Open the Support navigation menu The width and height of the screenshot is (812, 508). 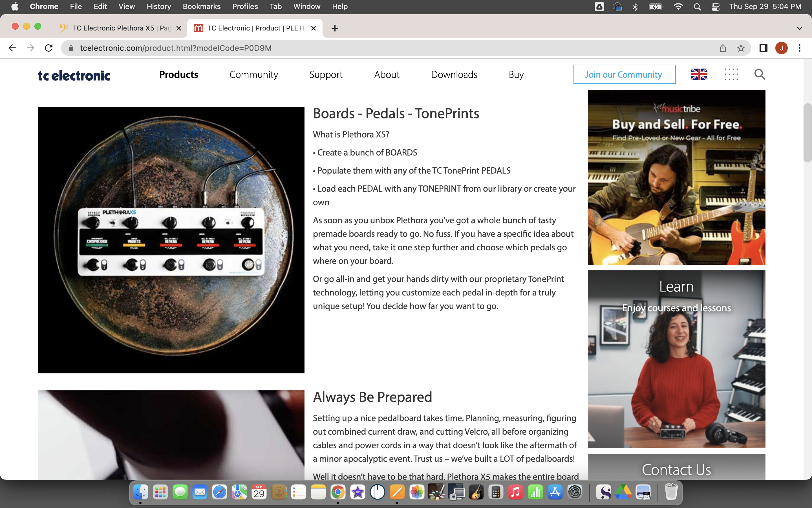tap(326, 75)
